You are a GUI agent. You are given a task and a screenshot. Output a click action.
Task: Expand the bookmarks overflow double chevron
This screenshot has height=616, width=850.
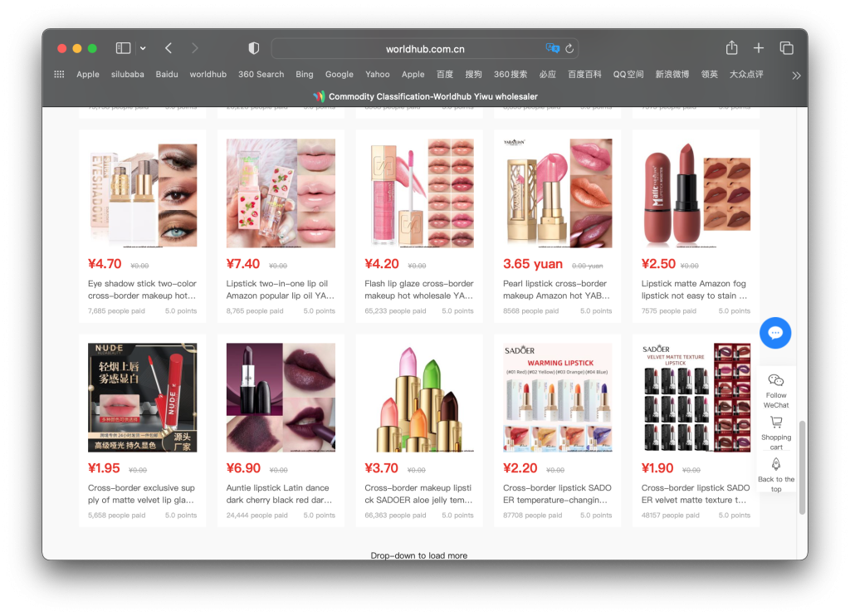[x=796, y=75]
